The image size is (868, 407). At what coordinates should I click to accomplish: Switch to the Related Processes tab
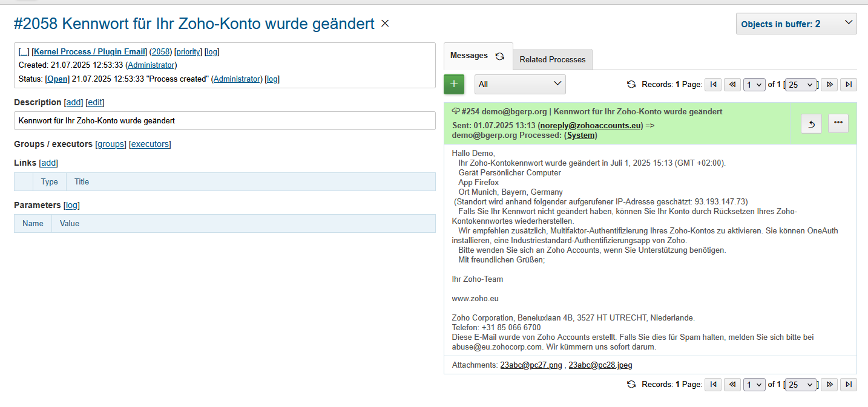point(552,60)
